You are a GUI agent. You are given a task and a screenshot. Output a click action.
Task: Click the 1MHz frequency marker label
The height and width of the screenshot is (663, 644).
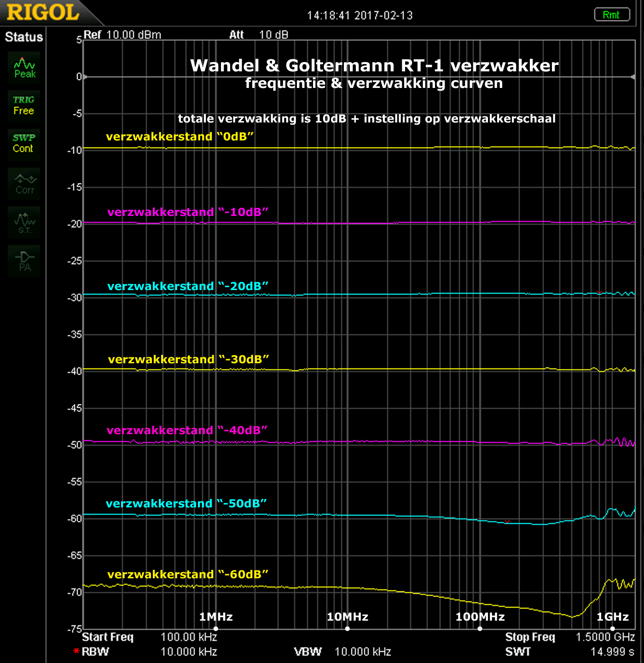pos(216,617)
